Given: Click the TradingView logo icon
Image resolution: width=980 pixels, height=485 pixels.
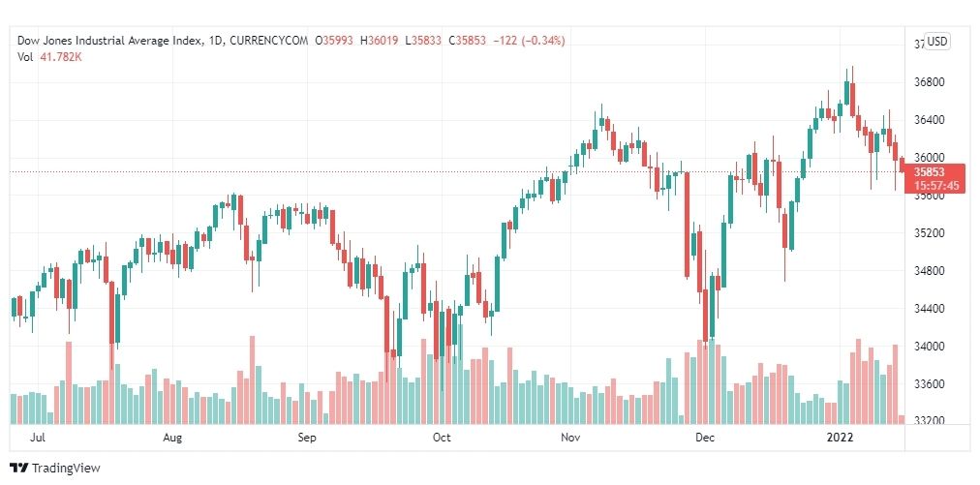Looking at the screenshot, I should pos(18,469).
